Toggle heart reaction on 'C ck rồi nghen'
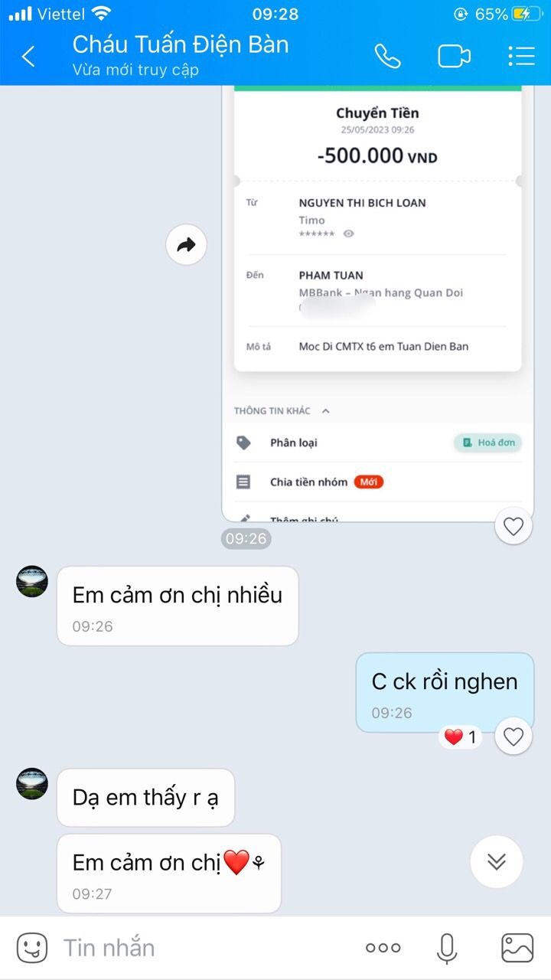Image resolution: width=551 pixels, height=980 pixels. 513,737
